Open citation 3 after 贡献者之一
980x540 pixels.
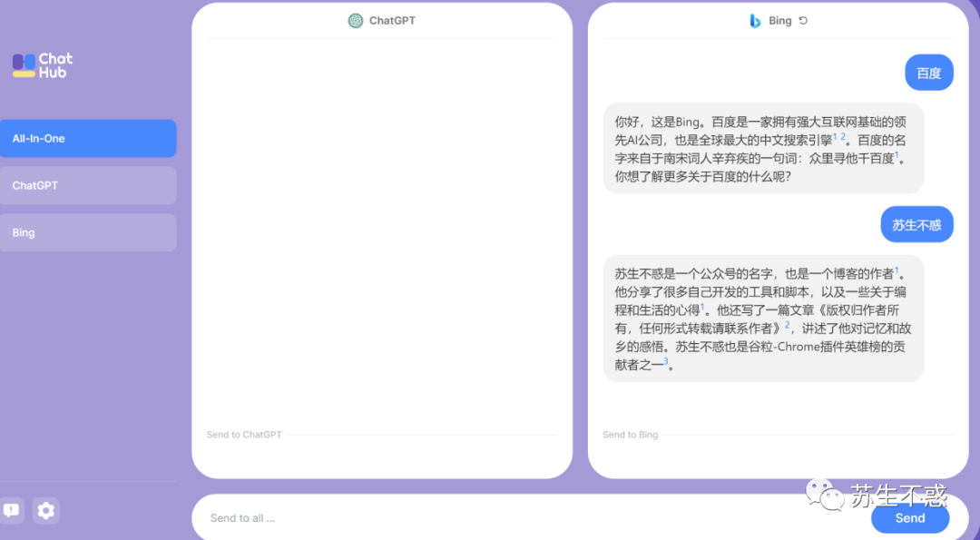[666, 361]
